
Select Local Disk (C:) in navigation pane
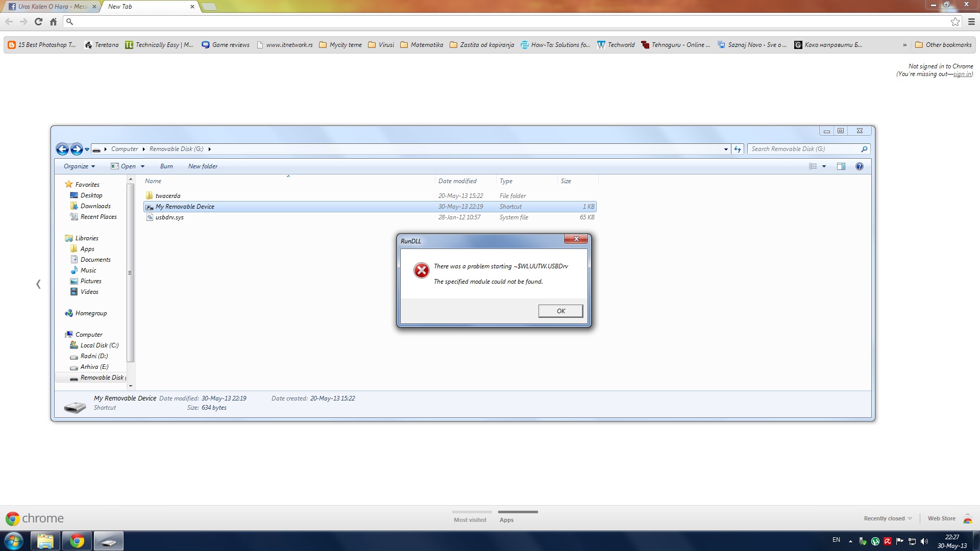(99, 345)
